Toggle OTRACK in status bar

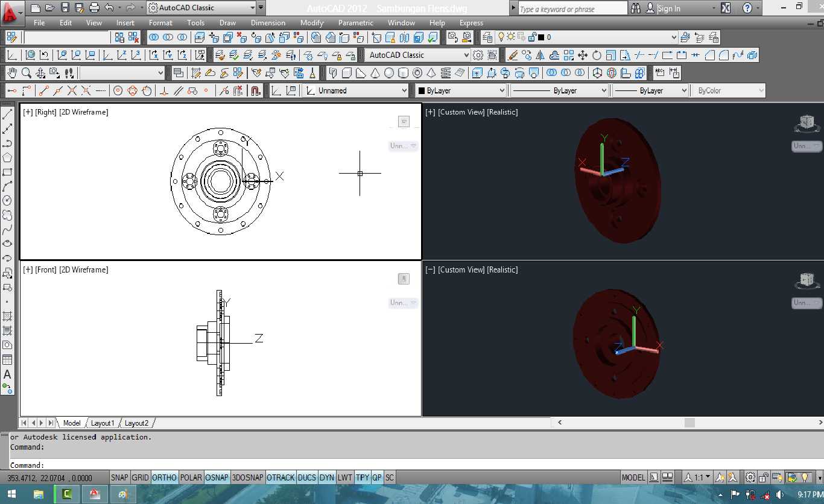pyautogui.click(x=280, y=477)
